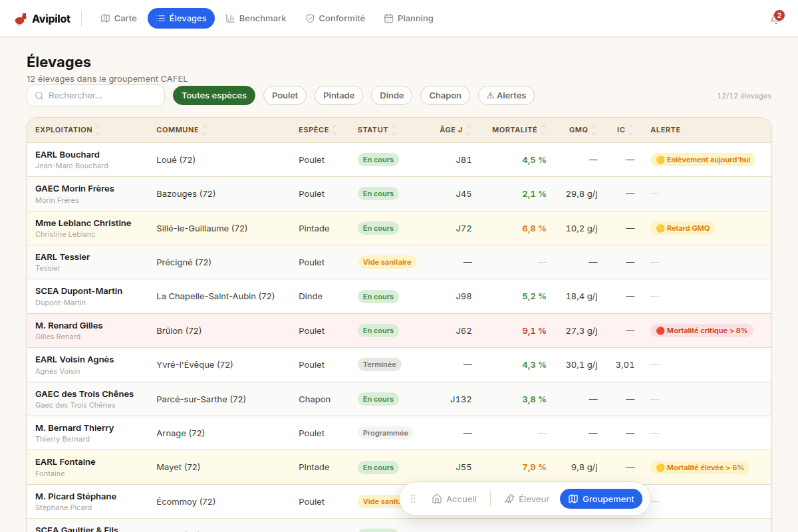Click the Mortalité élevée > 6% alert

(700, 467)
